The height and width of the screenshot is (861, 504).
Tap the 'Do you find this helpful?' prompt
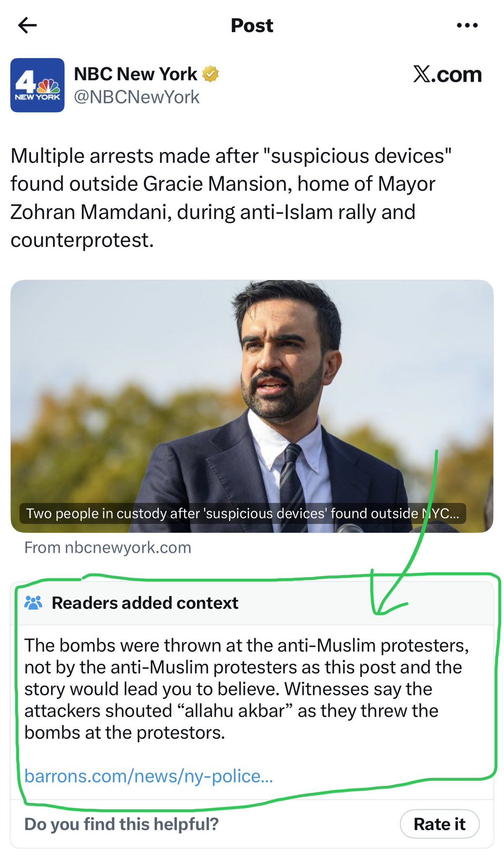click(x=121, y=824)
